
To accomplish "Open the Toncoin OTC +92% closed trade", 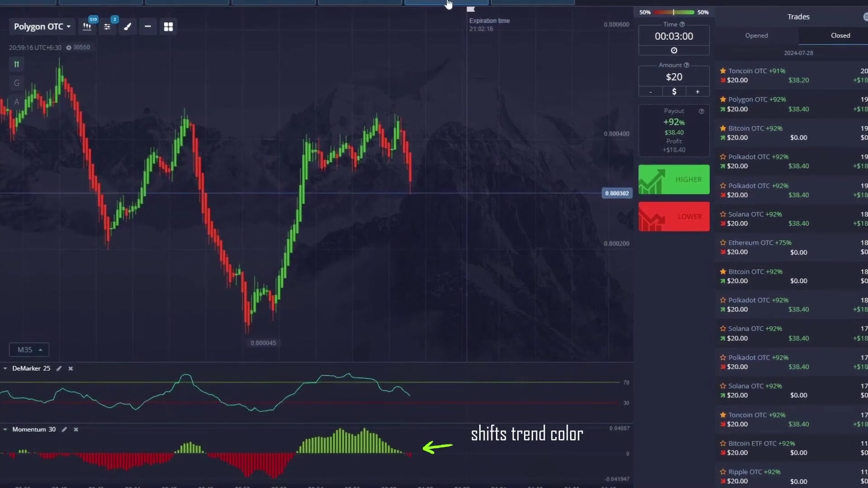I will (792, 419).
